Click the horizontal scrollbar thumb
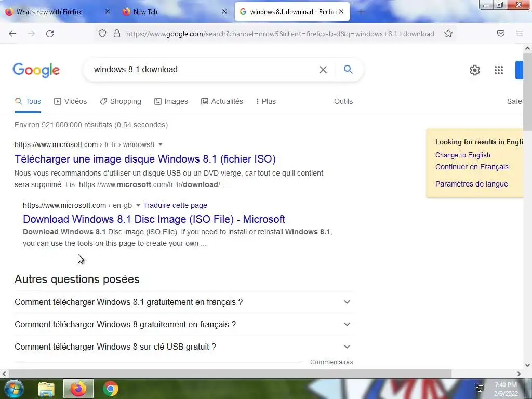 [x=229, y=374]
